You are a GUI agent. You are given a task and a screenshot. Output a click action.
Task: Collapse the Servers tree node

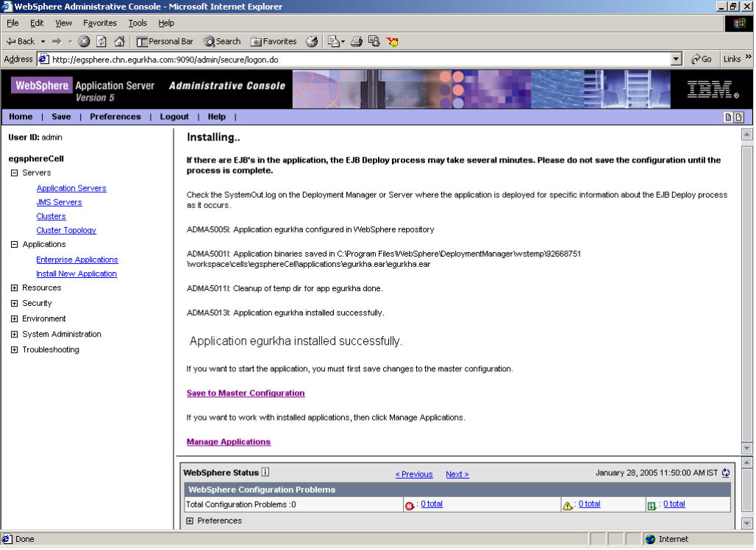15,173
